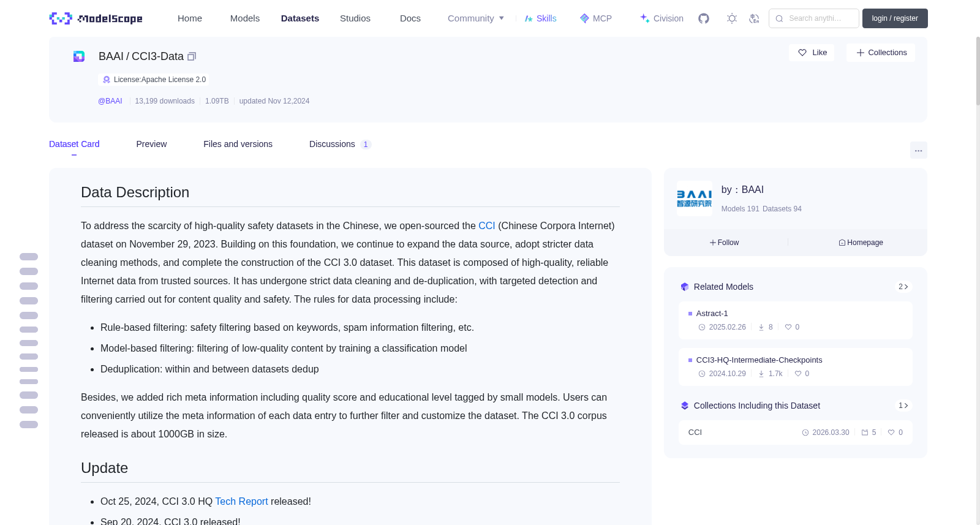Switch to Files and versions tab
The height and width of the screenshot is (525, 980).
coord(238,144)
